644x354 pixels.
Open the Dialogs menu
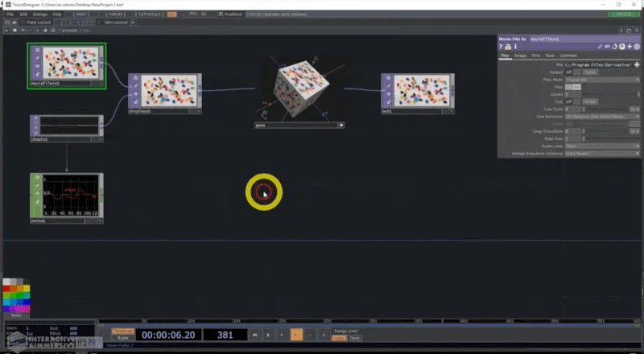[39, 14]
